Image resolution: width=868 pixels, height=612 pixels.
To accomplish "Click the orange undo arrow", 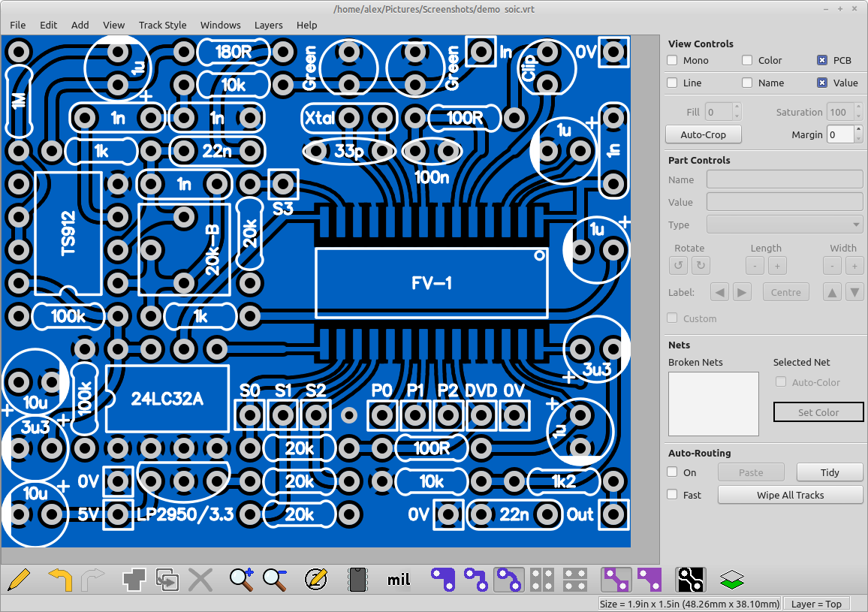I will [60, 579].
